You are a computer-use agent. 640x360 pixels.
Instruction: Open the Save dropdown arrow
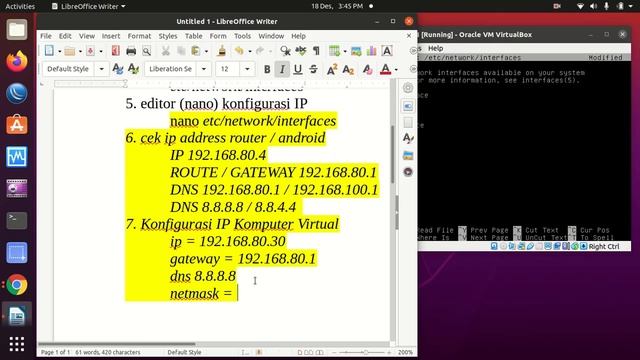101,51
